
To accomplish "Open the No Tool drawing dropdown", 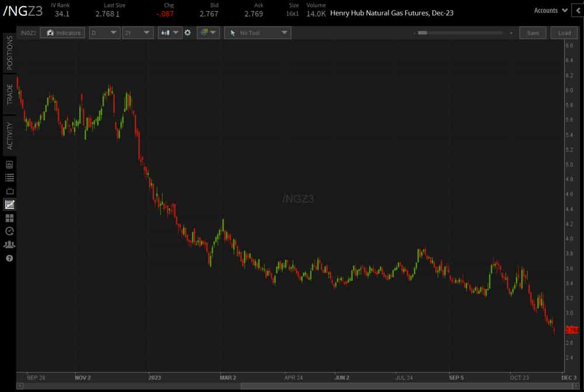I will click(258, 33).
